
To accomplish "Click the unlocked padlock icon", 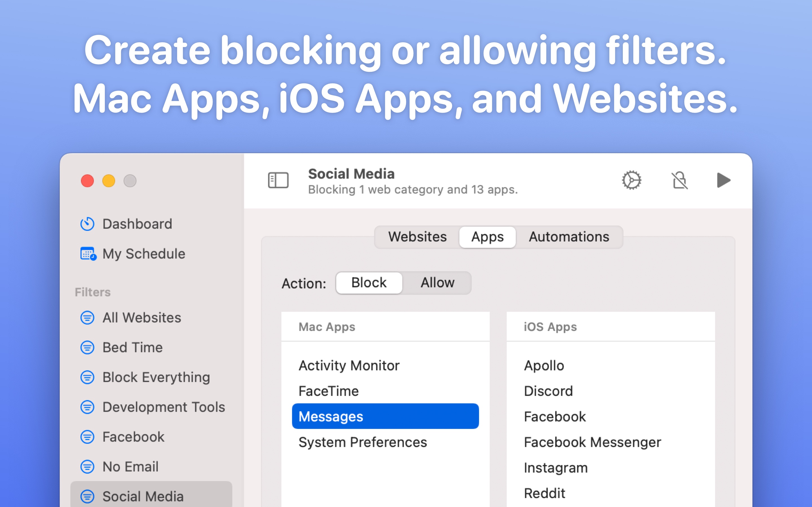I will point(680,180).
